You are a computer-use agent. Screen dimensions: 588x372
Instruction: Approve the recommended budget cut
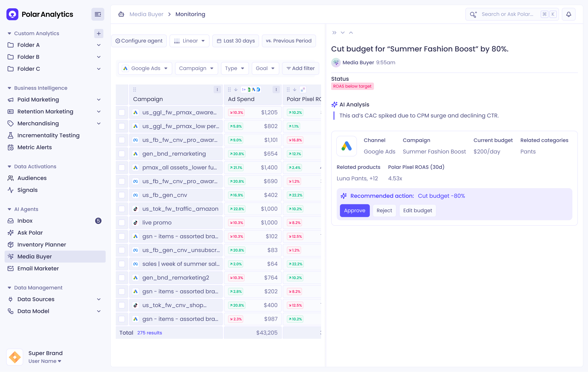click(x=355, y=210)
